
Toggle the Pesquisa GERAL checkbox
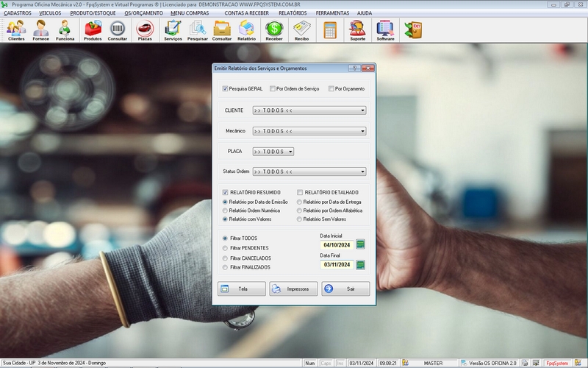pos(225,88)
